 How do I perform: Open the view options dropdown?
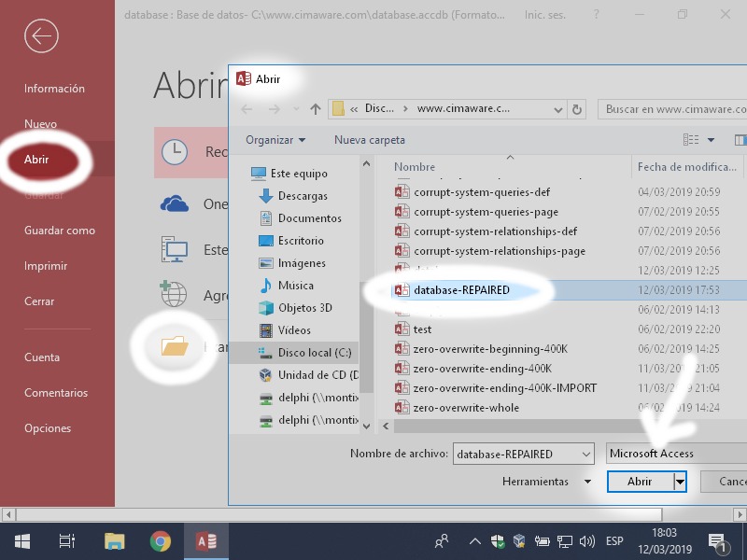pyautogui.click(x=711, y=140)
